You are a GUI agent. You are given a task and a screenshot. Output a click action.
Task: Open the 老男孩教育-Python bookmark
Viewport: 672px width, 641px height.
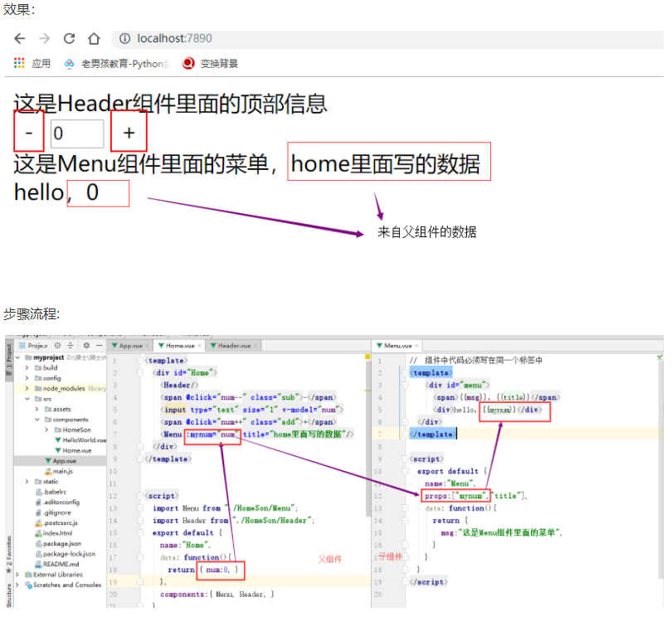[116, 63]
